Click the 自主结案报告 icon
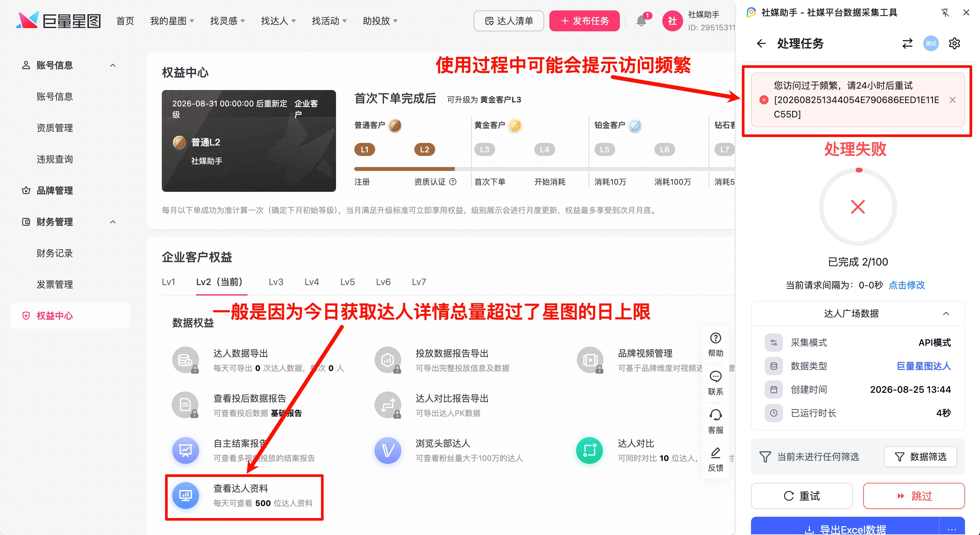The image size is (980, 535). (186, 450)
